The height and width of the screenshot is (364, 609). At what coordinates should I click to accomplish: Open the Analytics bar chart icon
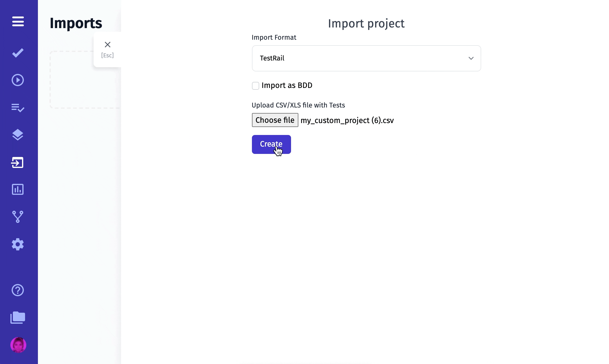18,189
